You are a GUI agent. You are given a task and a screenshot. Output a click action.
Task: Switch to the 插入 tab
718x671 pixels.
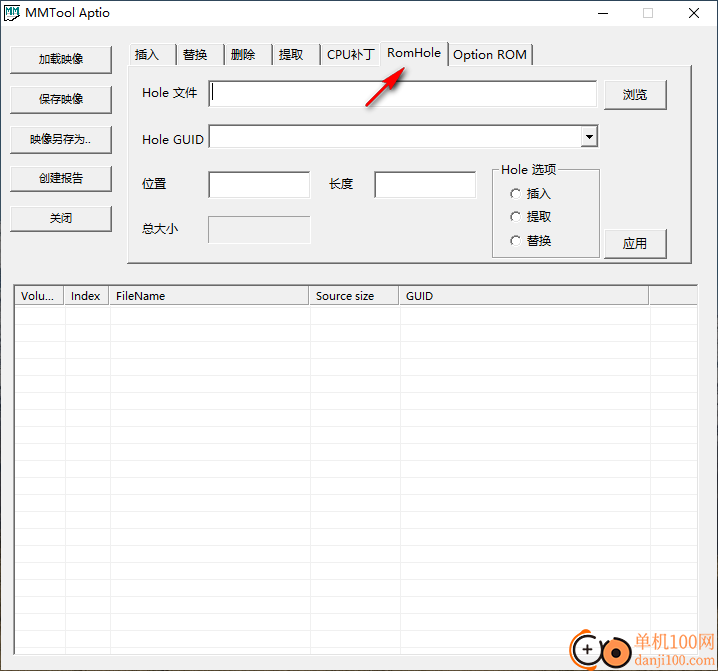pyautogui.click(x=152, y=55)
